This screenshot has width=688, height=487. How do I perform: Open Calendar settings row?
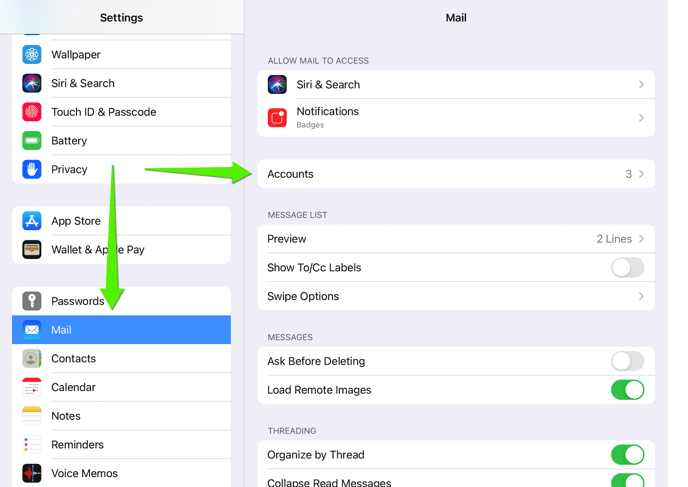[122, 387]
